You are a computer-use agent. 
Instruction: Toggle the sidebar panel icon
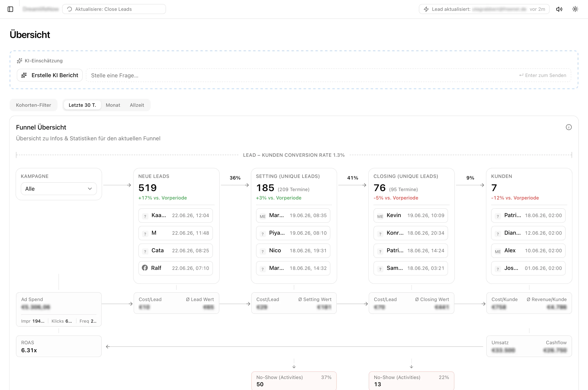pos(10,9)
